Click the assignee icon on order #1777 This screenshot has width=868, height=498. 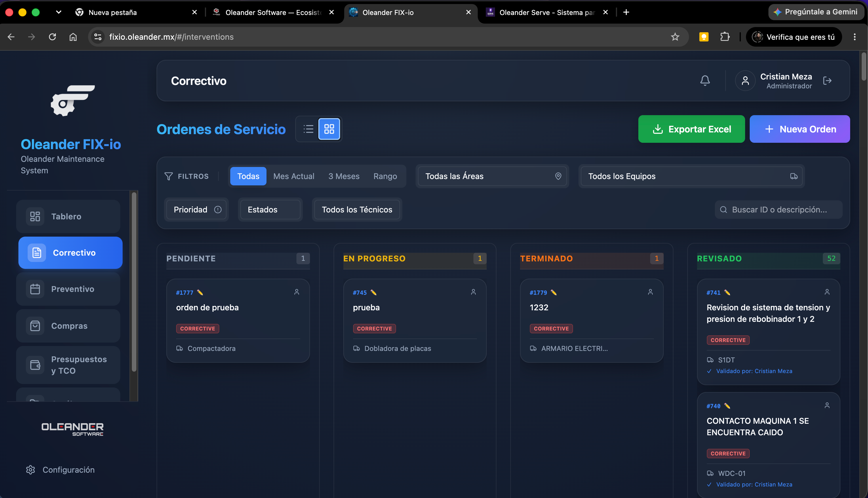(296, 292)
